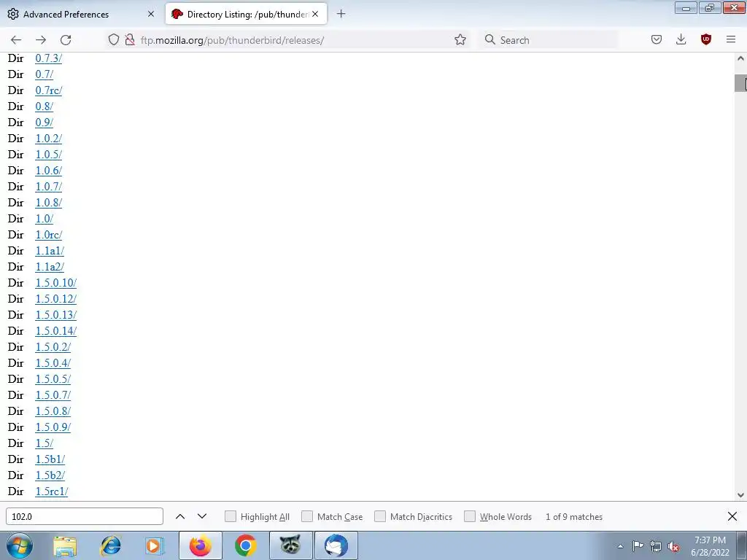Click the scrollbar up arrow
Viewport: 747px width, 560px height.
click(x=740, y=58)
